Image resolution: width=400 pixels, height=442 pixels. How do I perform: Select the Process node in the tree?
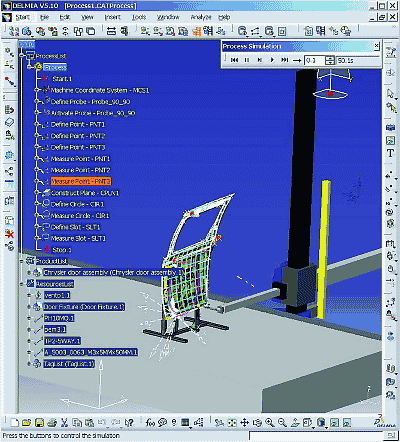(x=56, y=67)
